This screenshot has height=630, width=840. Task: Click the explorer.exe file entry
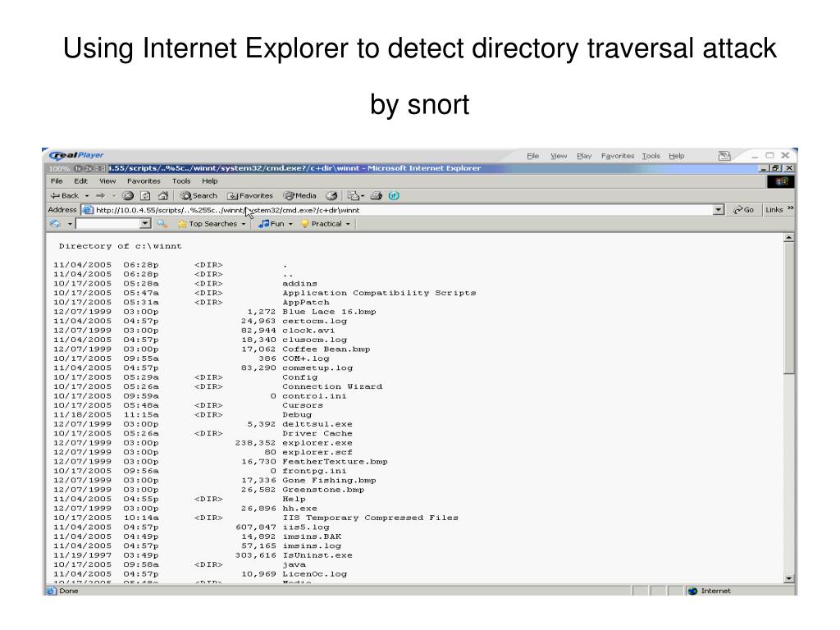click(317, 443)
